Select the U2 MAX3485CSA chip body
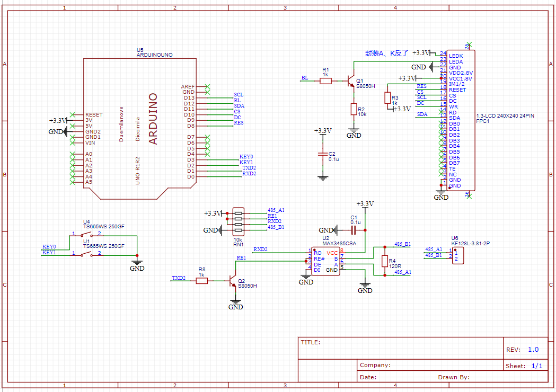 pos(325,261)
